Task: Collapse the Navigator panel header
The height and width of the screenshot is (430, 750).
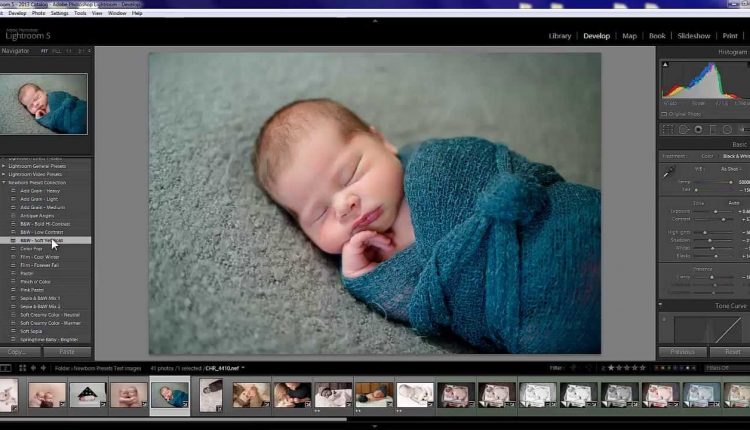Action: (15, 51)
